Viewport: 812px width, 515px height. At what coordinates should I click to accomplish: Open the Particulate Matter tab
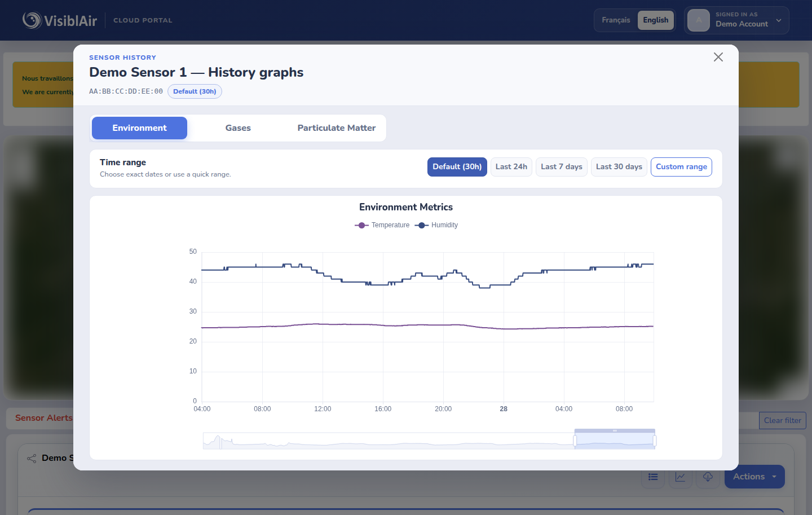(x=337, y=128)
